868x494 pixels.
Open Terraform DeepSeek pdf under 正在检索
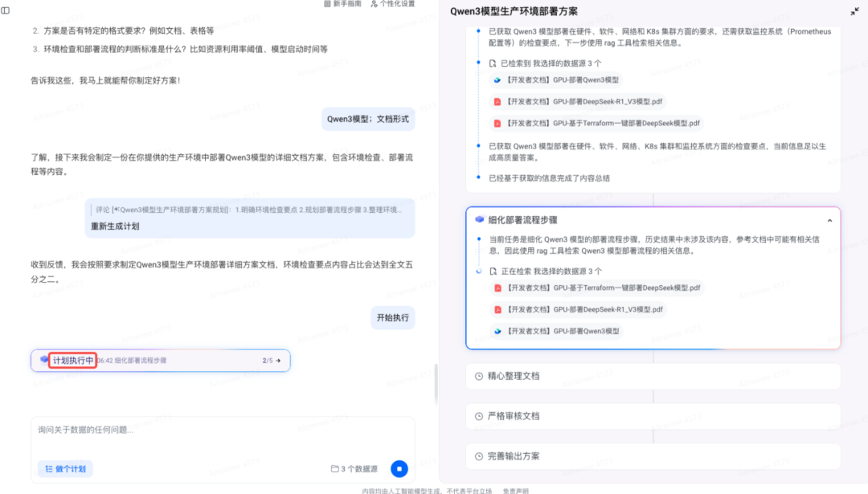coord(597,288)
